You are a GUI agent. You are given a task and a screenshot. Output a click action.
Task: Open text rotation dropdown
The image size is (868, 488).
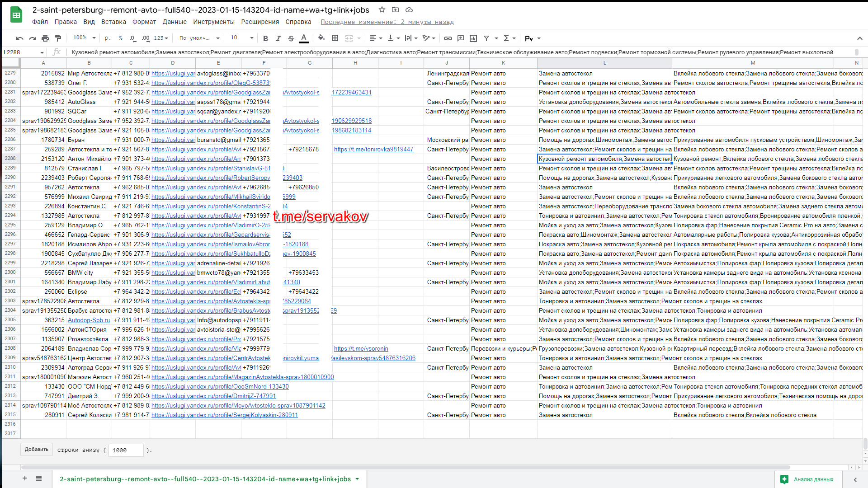pos(429,38)
